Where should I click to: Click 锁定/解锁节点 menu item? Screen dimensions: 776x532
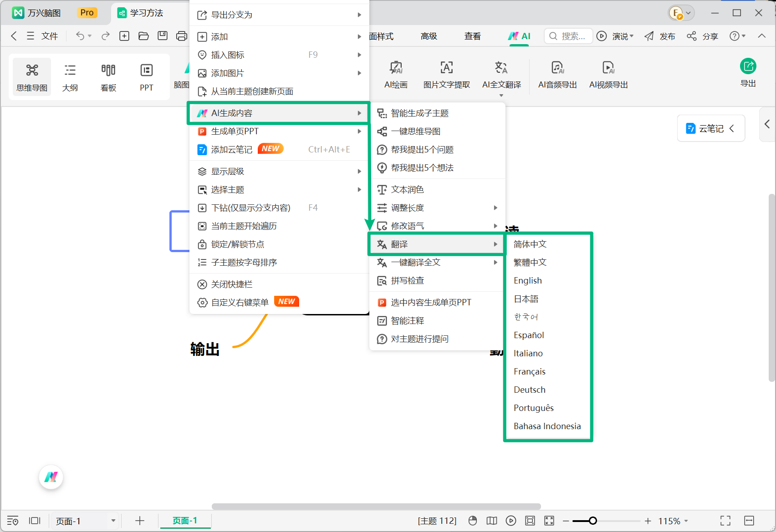click(278, 244)
